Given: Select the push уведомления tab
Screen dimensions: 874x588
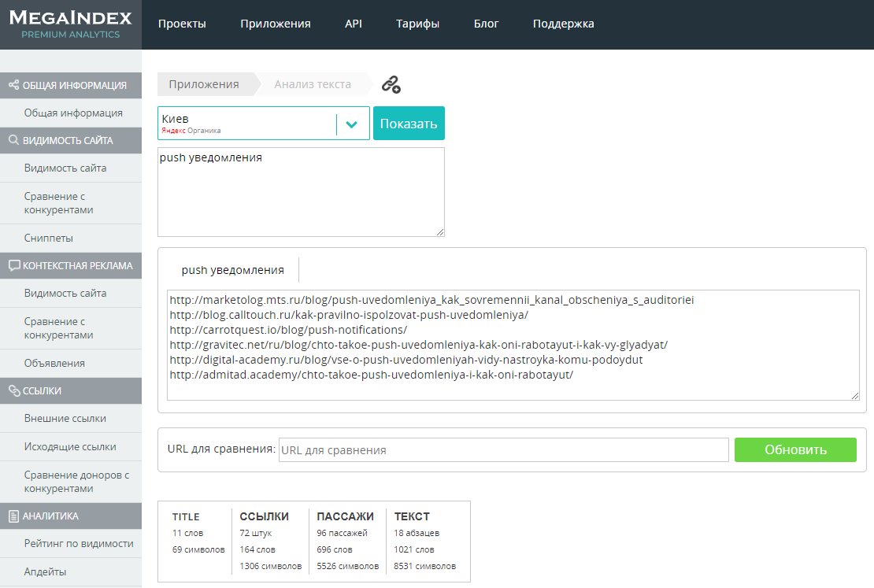Looking at the screenshot, I should click(232, 270).
